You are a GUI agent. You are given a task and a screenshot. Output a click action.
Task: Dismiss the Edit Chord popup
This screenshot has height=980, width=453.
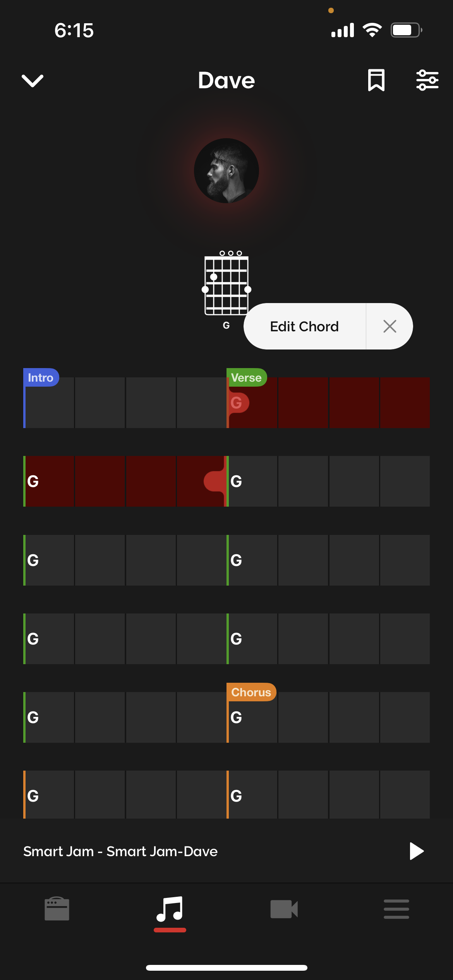coord(390,326)
